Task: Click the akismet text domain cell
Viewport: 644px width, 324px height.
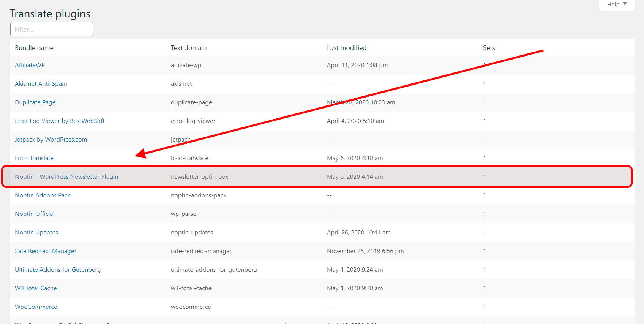Action: [x=182, y=84]
